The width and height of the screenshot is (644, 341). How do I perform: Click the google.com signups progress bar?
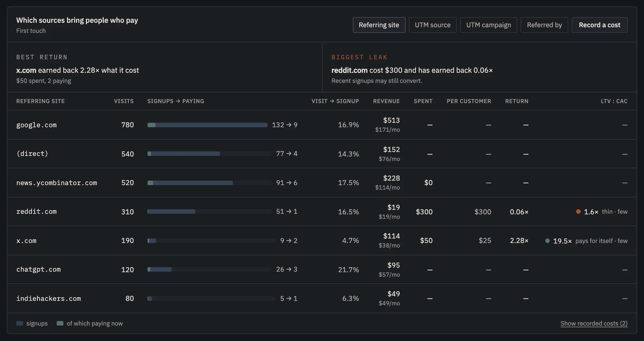coord(208,125)
